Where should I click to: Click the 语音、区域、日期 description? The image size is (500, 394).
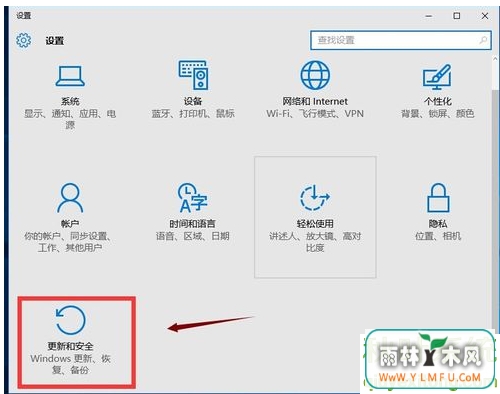pyautogui.click(x=193, y=236)
